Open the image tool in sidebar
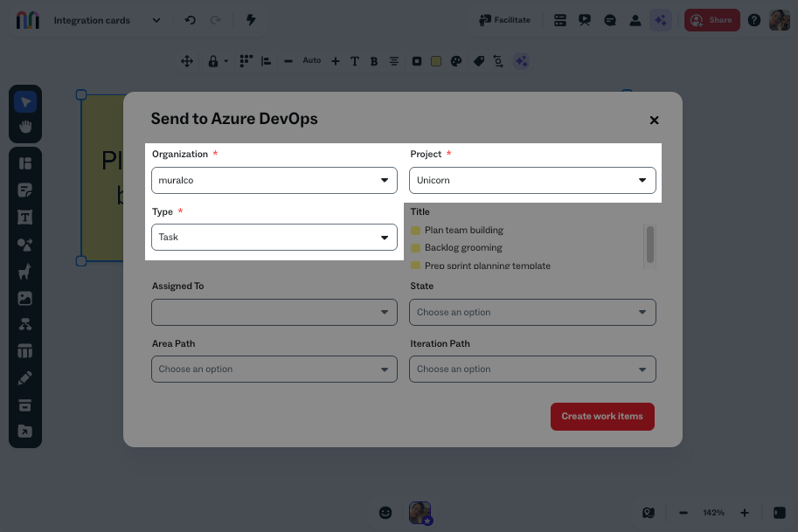Image resolution: width=798 pixels, height=532 pixels. tap(25, 298)
